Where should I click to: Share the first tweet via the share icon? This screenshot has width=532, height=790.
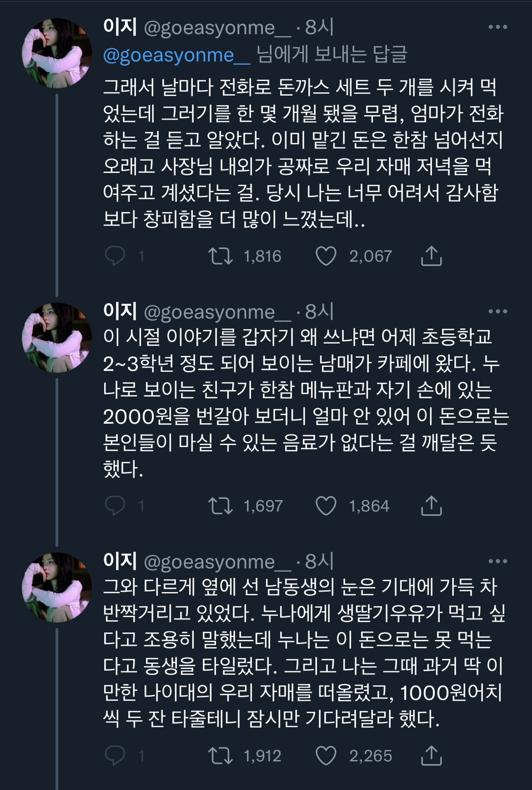[x=430, y=255]
